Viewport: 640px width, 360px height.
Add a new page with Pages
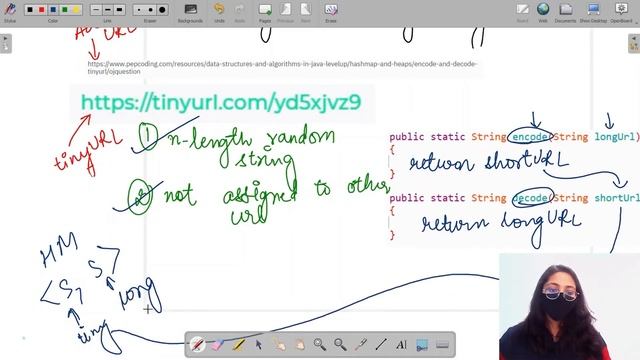(265, 13)
